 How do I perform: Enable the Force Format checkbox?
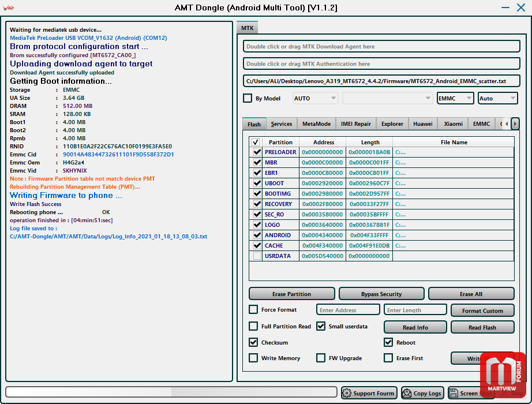(253, 309)
